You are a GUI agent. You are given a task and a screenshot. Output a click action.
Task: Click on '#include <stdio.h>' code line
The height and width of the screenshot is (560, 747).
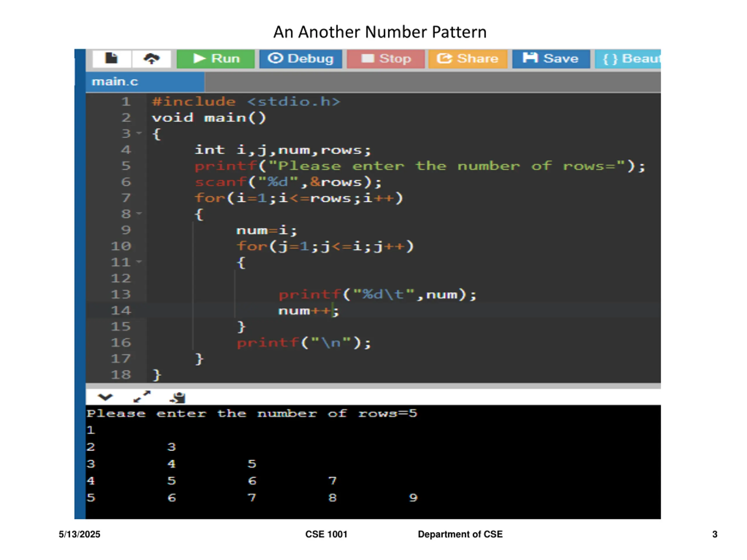point(246,101)
